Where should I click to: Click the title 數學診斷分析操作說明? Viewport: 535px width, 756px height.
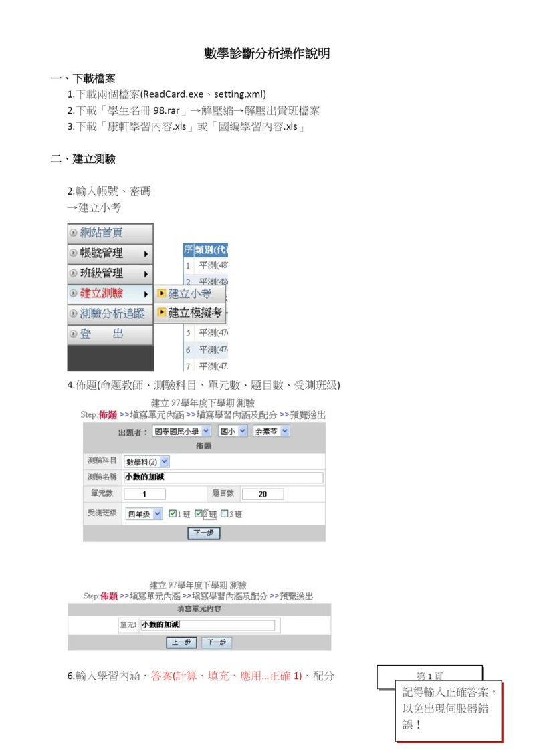click(x=267, y=53)
